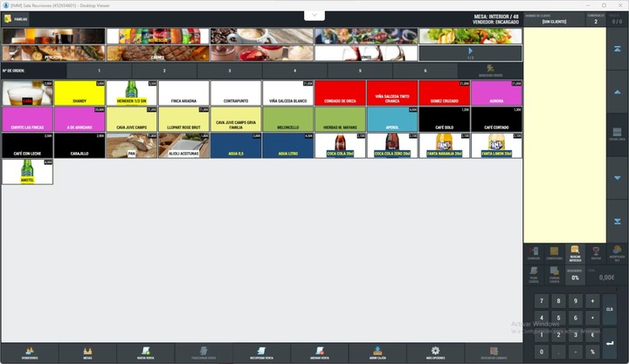Add Aperol product to the order
This screenshot has height=364, width=629.
coord(392,120)
